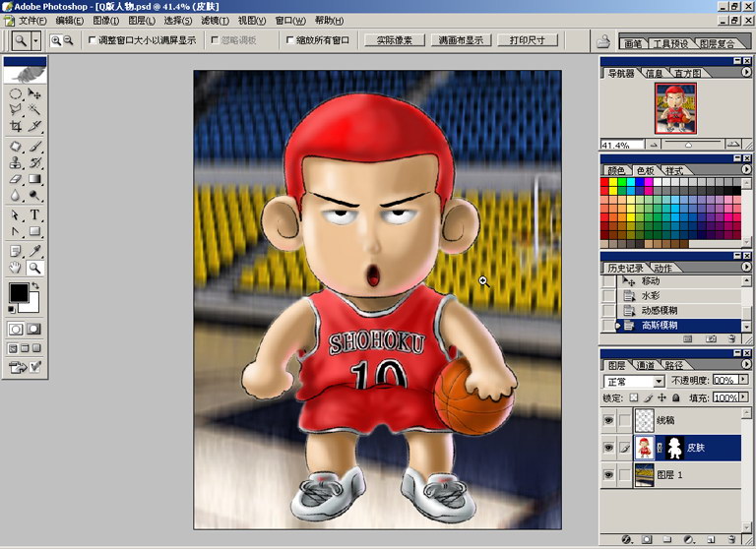Select the Hand tool

(x=16, y=268)
